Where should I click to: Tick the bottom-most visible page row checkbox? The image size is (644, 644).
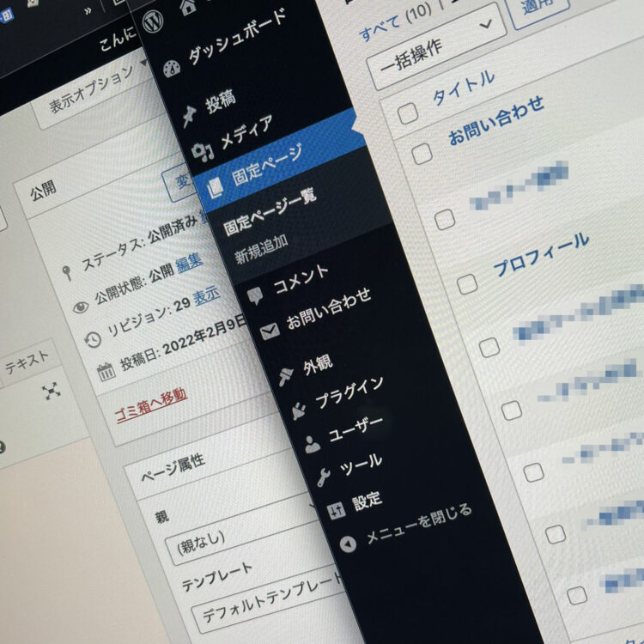pyautogui.click(x=577, y=595)
